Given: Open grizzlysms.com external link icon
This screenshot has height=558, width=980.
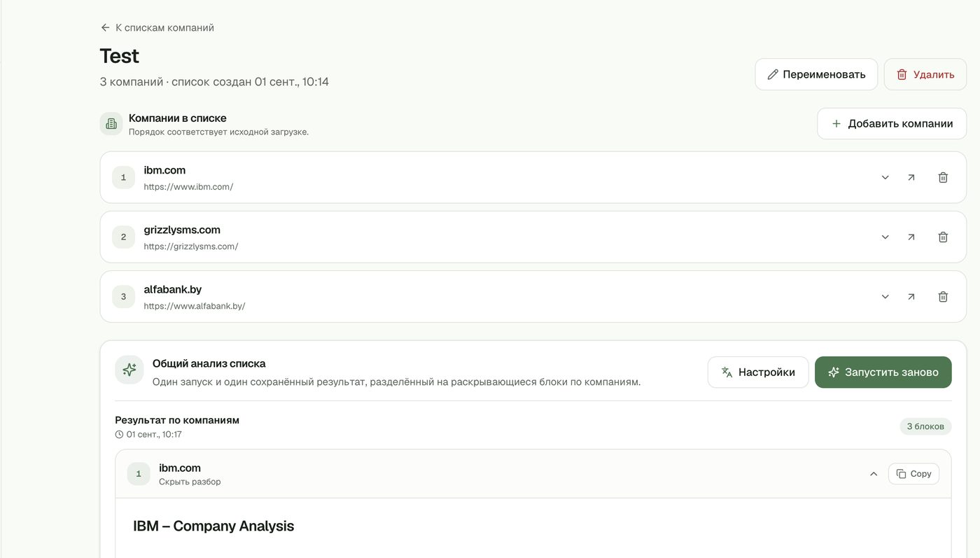Looking at the screenshot, I should (911, 237).
